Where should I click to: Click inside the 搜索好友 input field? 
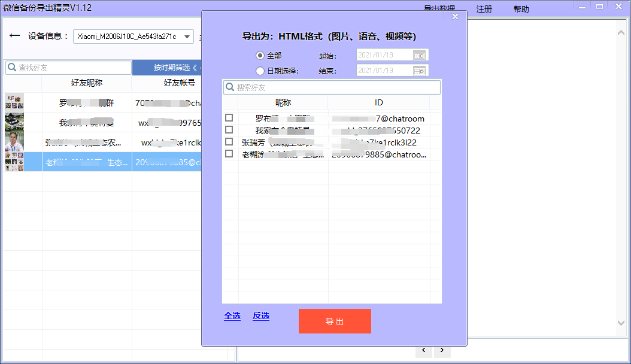(x=329, y=87)
